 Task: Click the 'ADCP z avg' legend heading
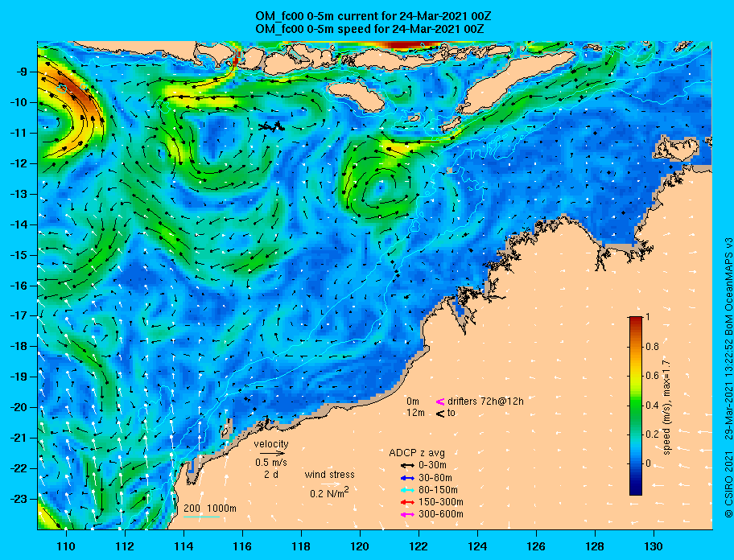click(x=417, y=453)
